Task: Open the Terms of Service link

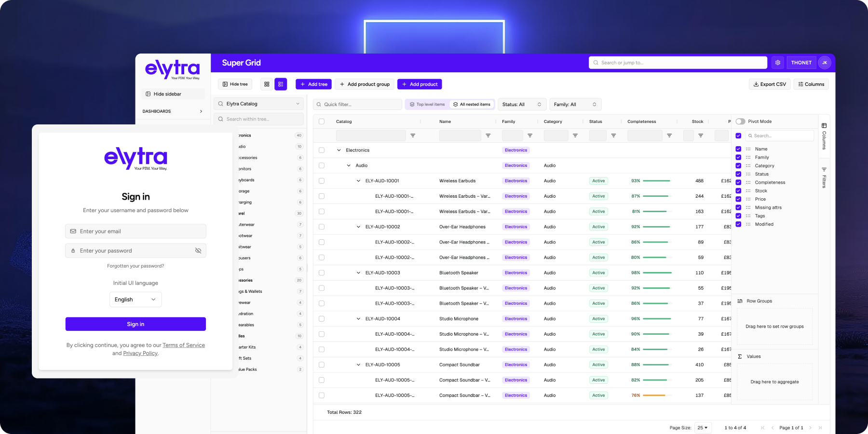Action: (184, 345)
